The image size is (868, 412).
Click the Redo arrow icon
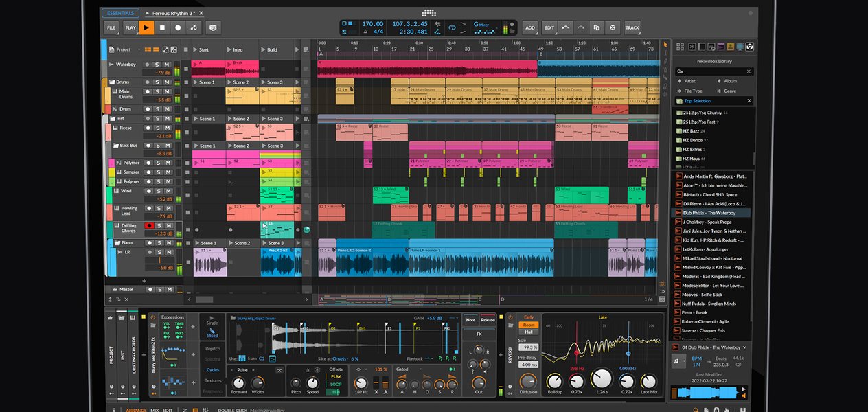click(581, 27)
